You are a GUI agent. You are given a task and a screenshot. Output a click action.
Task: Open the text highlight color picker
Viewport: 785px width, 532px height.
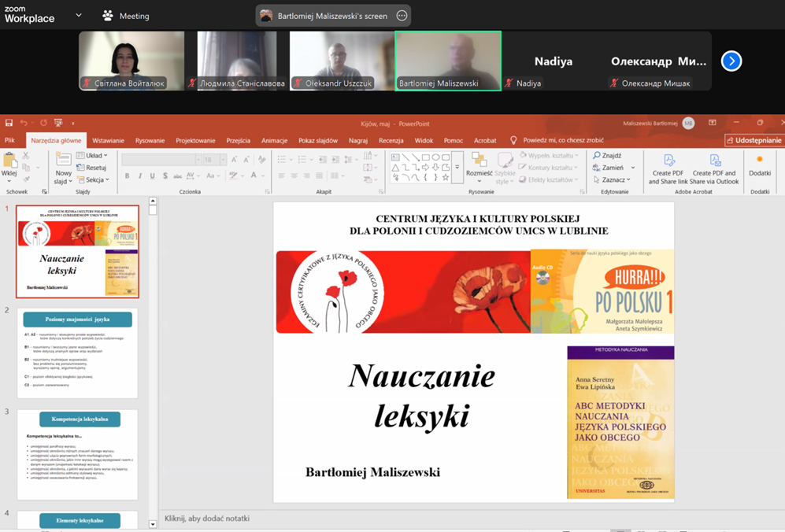[233, 175]
